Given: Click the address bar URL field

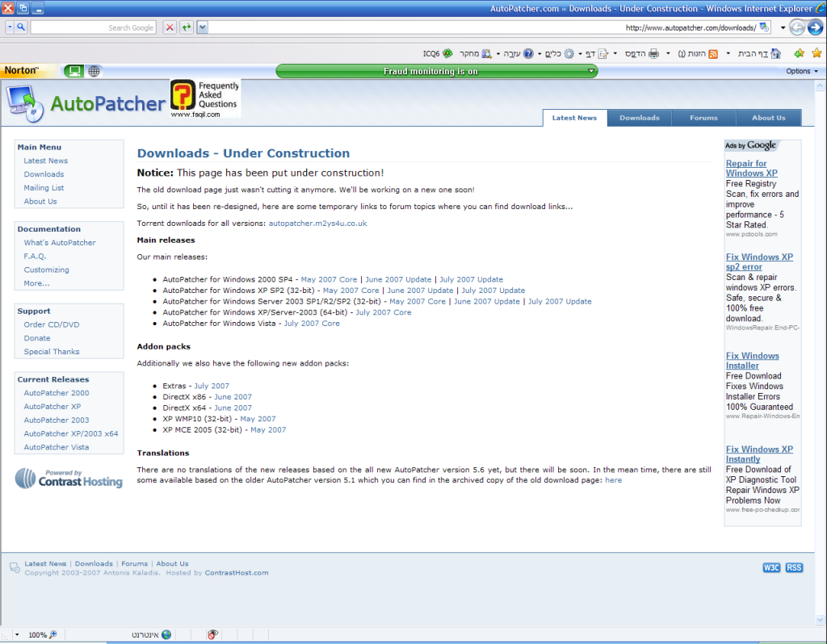Looking at the screenshot, I should tap(483, 27).
